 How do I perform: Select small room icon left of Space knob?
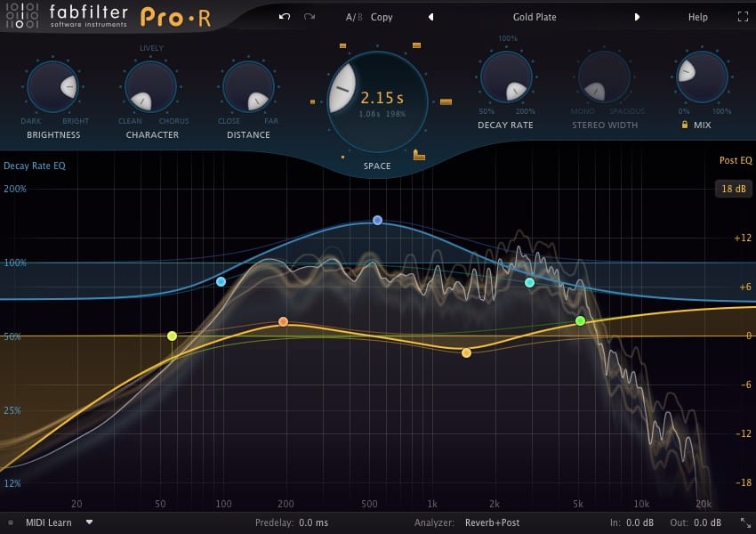tap(312, 101)
